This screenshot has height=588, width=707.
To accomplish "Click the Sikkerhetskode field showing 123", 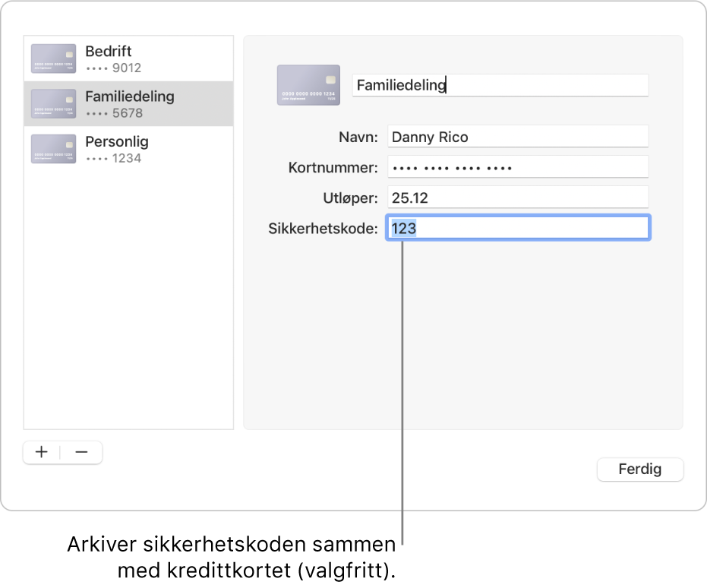I will click(x=518, y=228).
